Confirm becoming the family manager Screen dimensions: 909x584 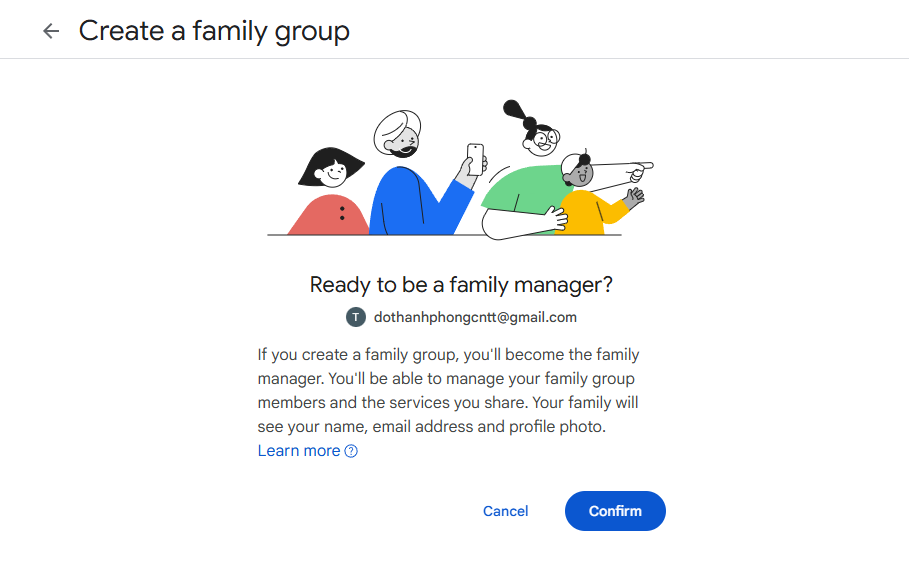[x=615, y=511]
